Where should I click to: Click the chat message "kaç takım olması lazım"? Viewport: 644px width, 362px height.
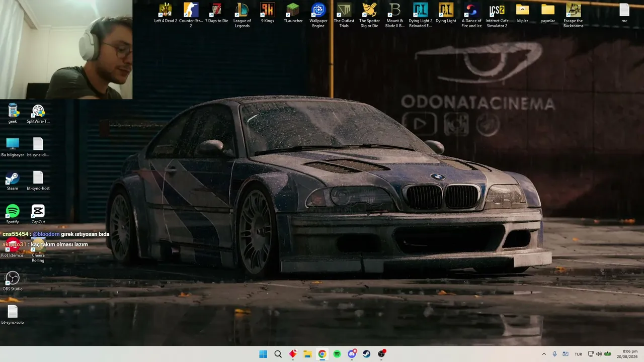click(59, 244)
